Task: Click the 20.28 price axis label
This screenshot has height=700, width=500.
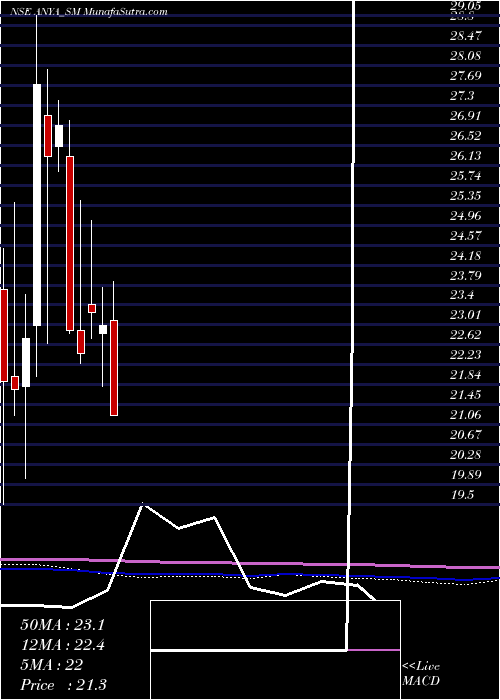Action: (465, 454)
